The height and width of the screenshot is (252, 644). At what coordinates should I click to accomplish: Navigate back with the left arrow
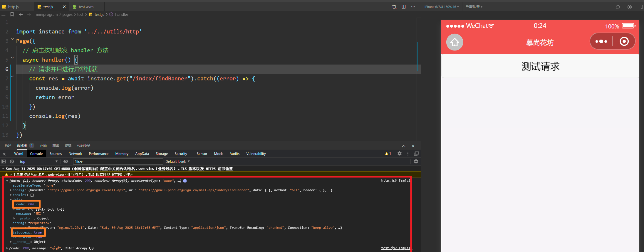(21, 14)
